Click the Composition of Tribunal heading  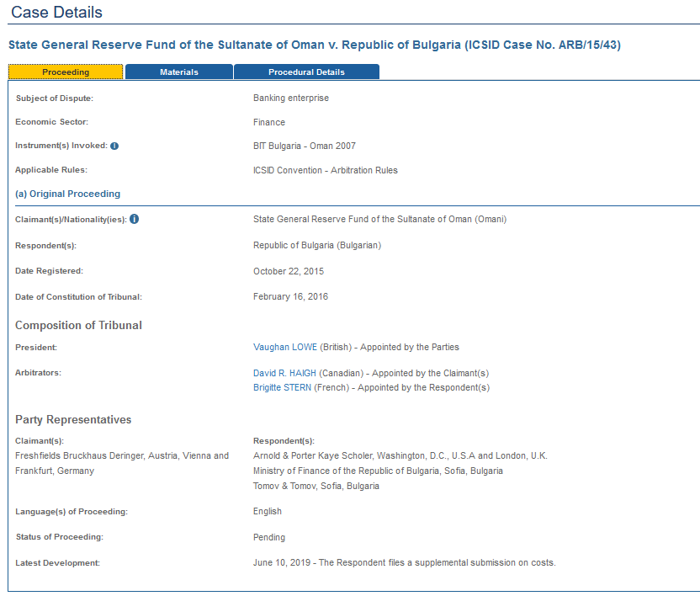(x=78, y=326)
